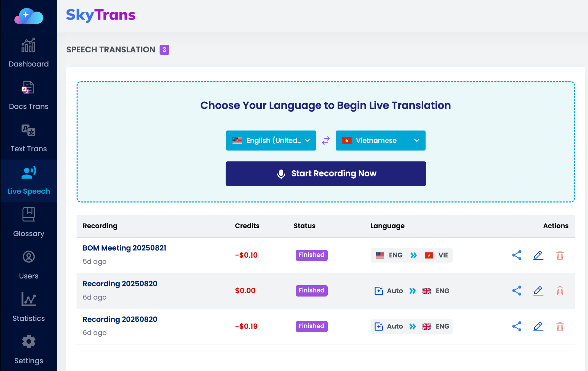Share the last Recording 20250820 entry

pyautogui.click(x=517, y=326)
